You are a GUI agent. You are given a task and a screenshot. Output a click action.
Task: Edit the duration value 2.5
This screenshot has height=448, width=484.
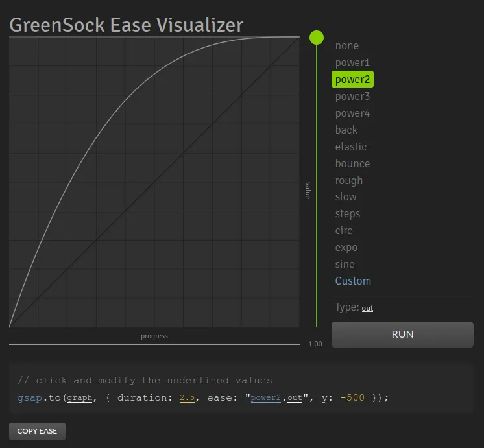click(187, 397)
